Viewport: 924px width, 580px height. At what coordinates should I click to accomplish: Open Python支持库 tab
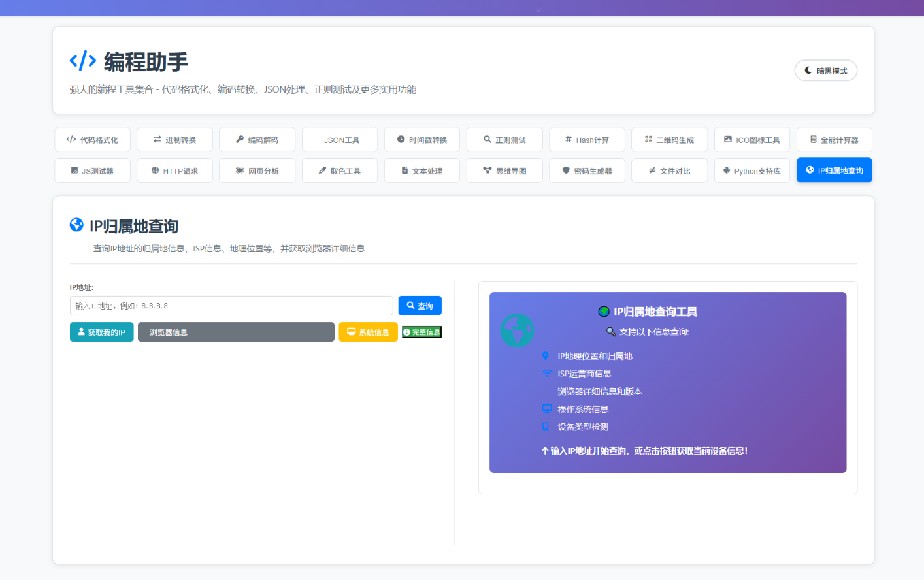[752, 170]
